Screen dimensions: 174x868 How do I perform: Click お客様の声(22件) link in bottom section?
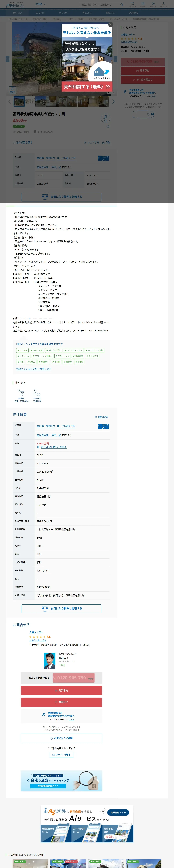[x=38, y=641]
